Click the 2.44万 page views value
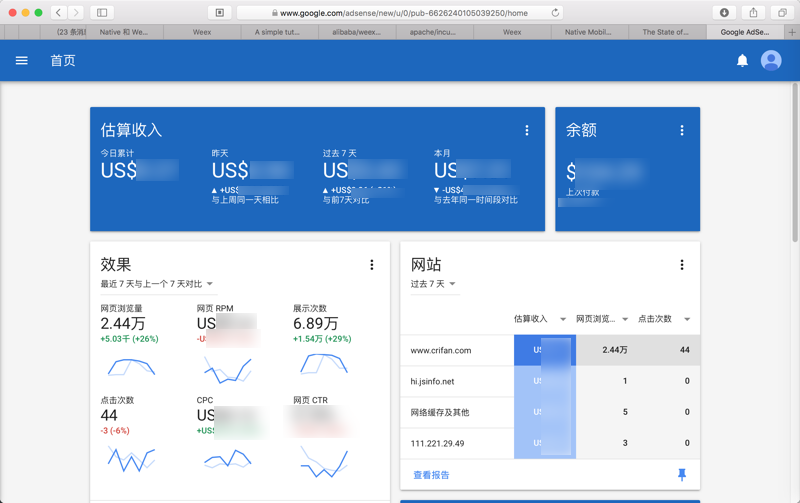The height and width of the screenshot is (503, 800). point(123,323)
